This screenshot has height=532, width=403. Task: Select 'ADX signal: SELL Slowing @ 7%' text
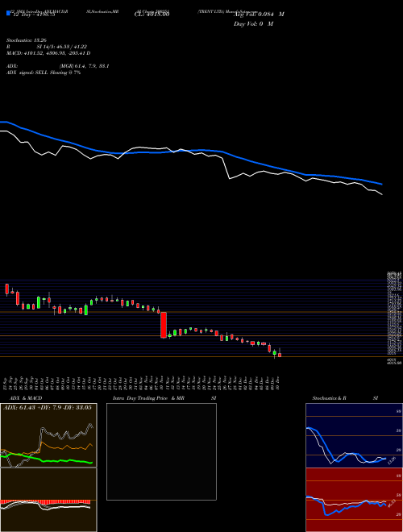pos(44,73)
